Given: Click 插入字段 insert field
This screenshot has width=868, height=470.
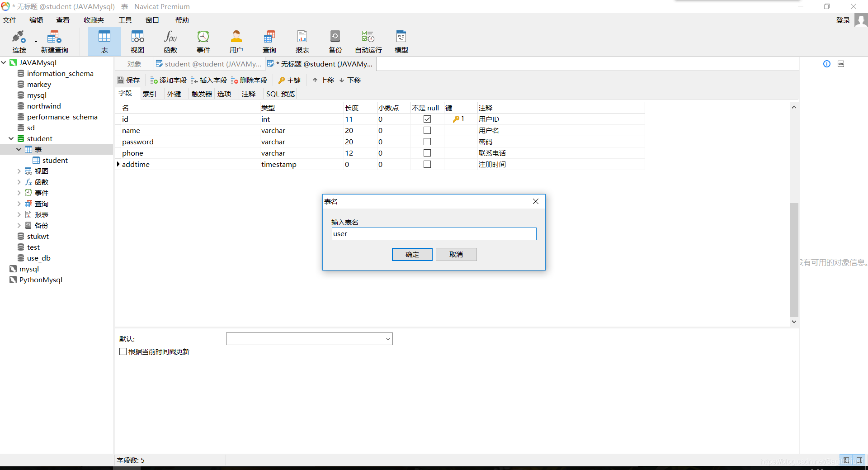Looking at the screenshot, I should pos(209,80).
